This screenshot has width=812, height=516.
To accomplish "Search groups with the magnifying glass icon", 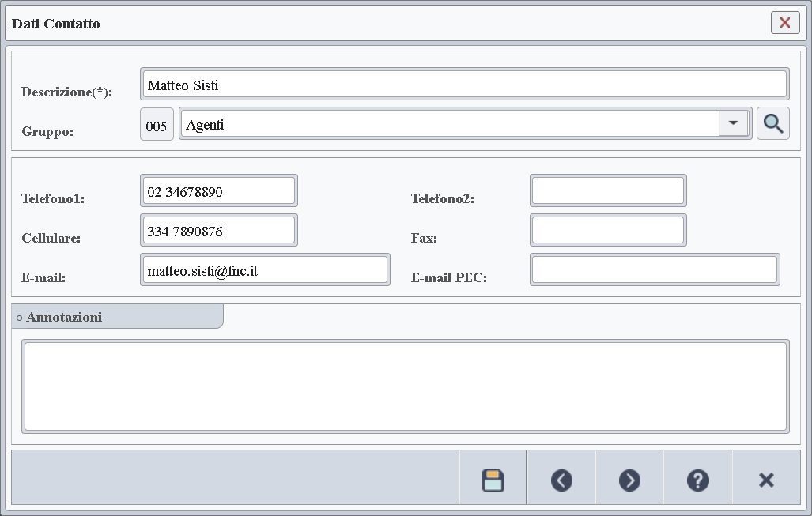I will (x=772, y=124).
